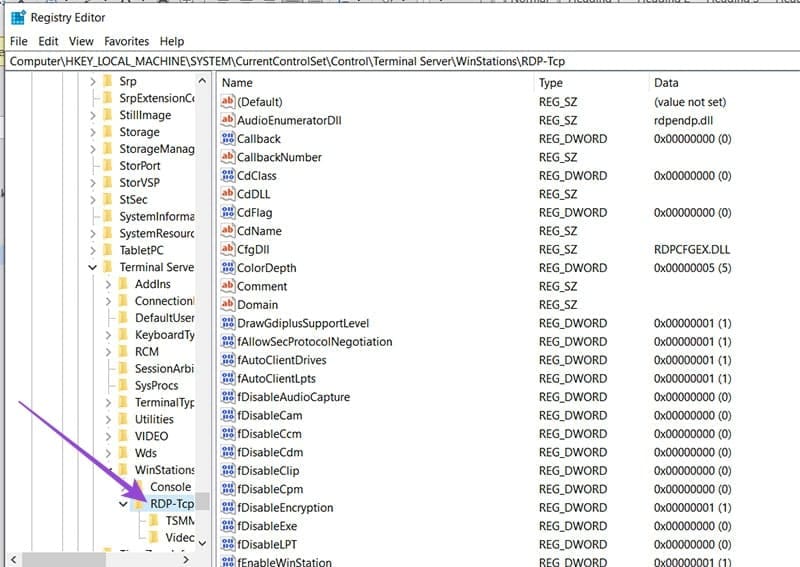Click the DWORD icon for CdClass
800x567 pixels.
tap(228, 175)
